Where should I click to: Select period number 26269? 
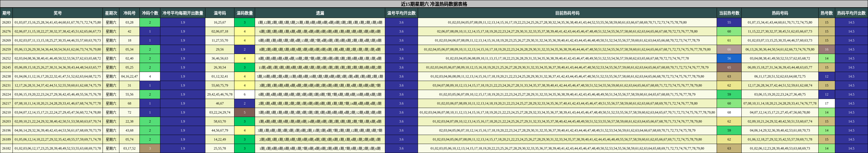[6, 40]
